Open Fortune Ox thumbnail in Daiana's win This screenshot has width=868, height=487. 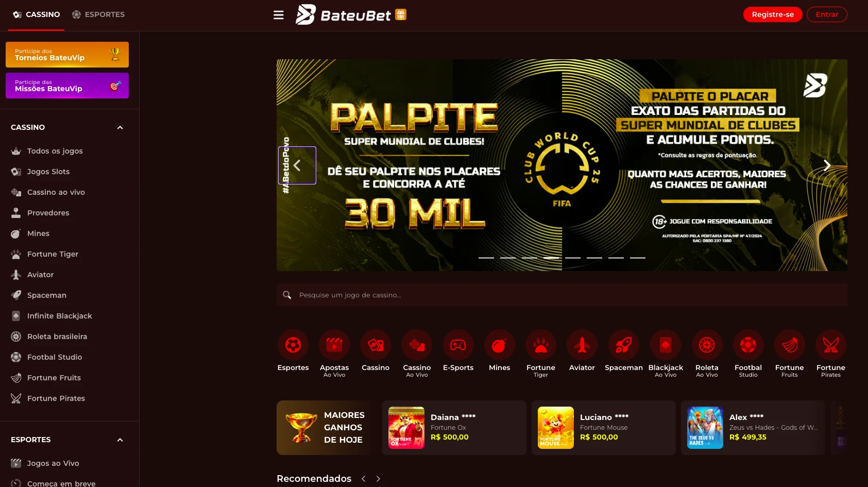pos(406,428)
